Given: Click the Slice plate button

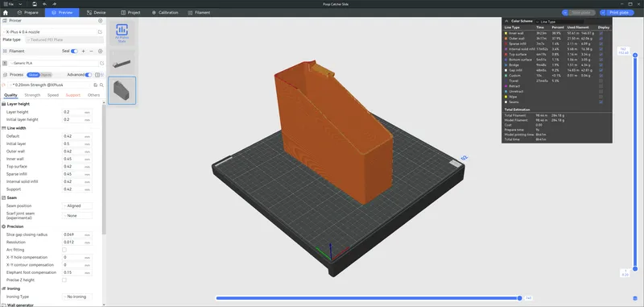Looking at the screenshot, I should coord(581,13).
